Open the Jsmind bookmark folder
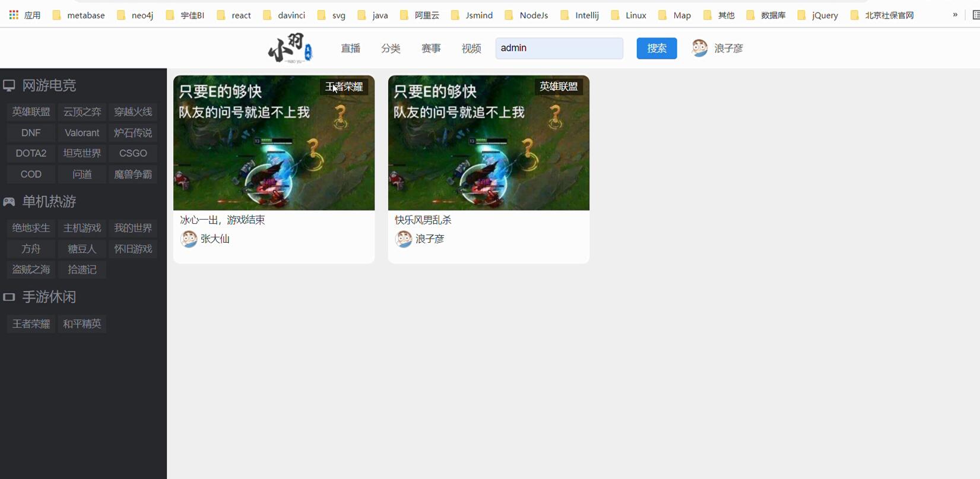This screenshot has height=479, width=980. (x=472, y=15)
